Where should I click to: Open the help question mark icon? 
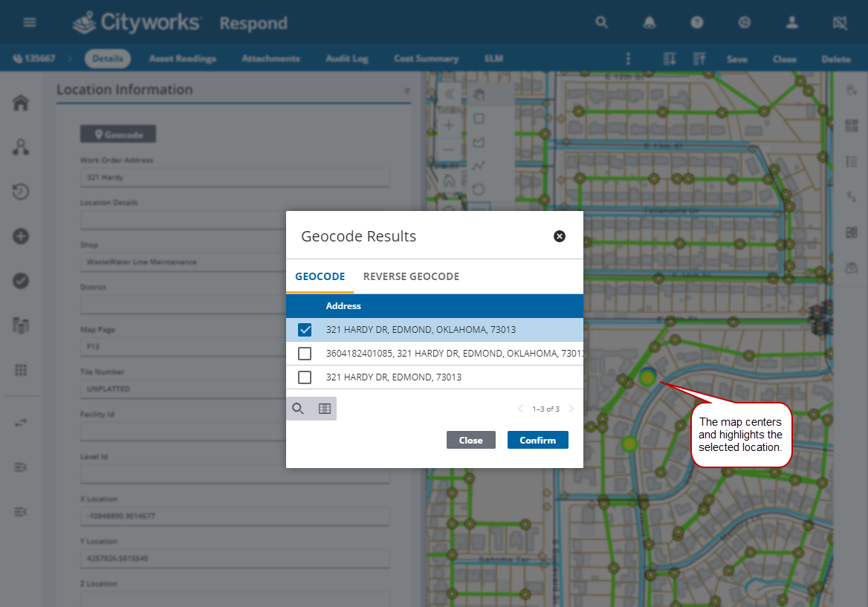[697, 22]
